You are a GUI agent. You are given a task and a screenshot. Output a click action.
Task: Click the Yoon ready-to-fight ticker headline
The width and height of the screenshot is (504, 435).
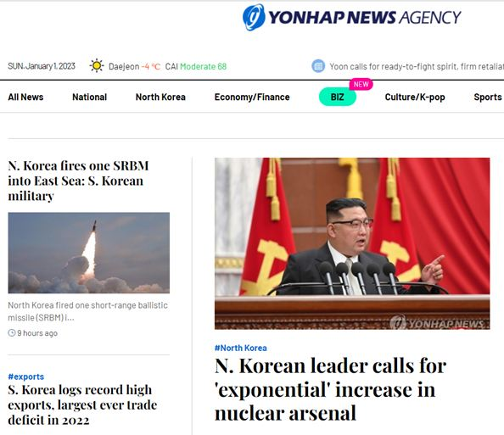(x=417, y=66)
